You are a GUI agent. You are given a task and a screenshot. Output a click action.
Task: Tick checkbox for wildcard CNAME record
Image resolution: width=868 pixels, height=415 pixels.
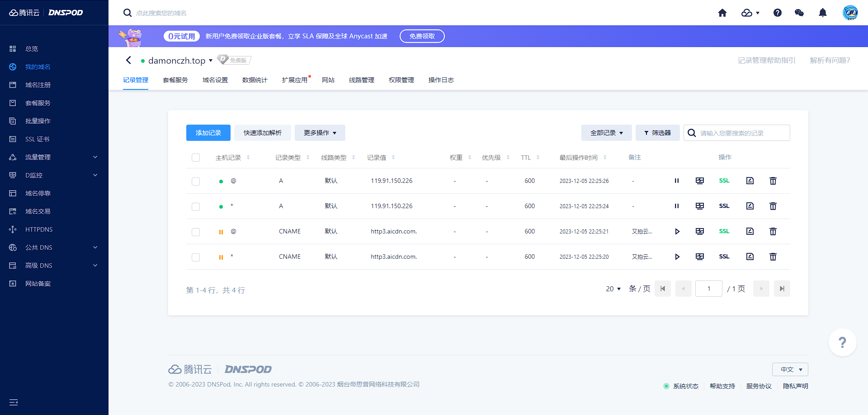pos(196,257)
